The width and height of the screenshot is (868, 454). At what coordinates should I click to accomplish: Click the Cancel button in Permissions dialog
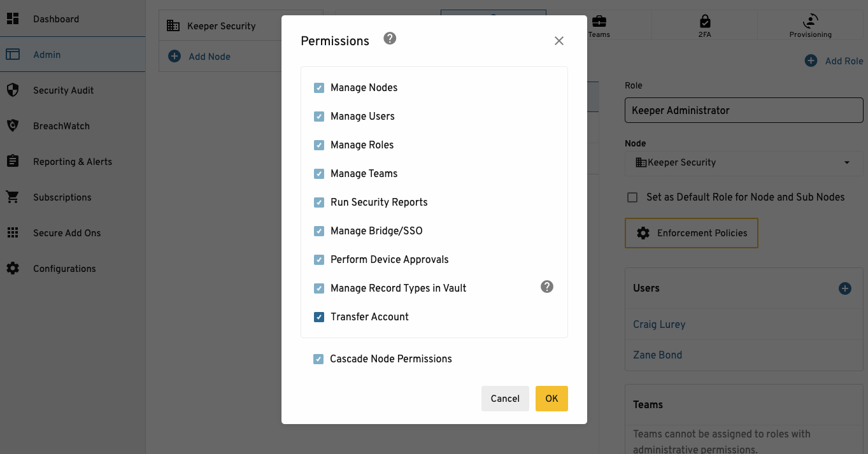pyautogui.click(x=505, y=399)
